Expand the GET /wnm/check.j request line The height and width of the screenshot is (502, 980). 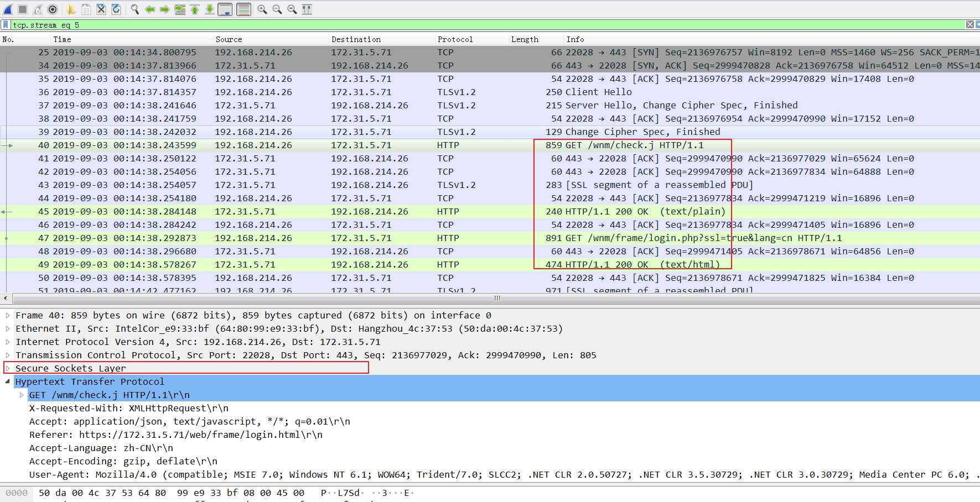[22, 395]
